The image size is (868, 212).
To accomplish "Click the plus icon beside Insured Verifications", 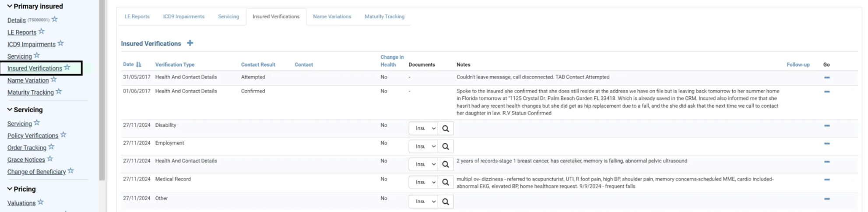I will click(x=190, y=43).
